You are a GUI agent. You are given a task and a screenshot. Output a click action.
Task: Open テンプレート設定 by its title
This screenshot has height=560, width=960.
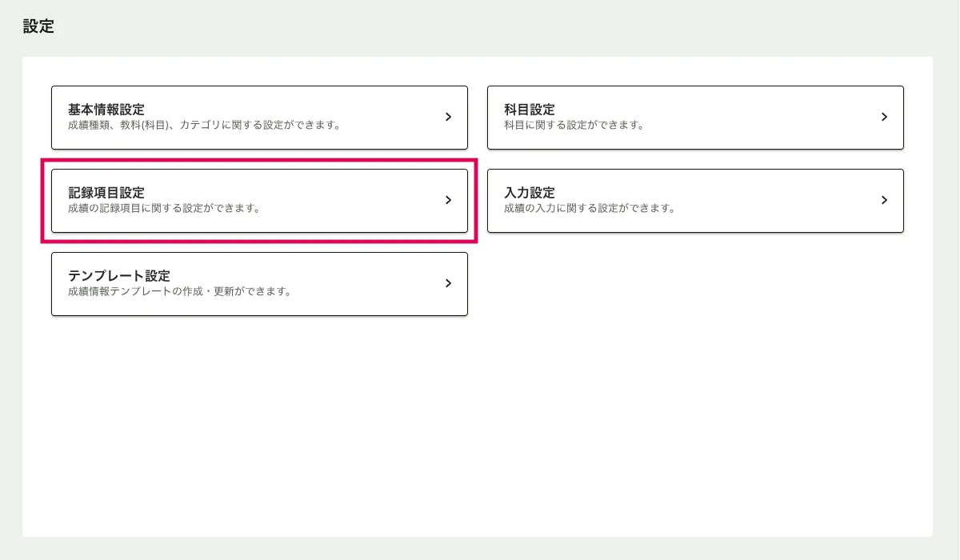click(118, 276)
